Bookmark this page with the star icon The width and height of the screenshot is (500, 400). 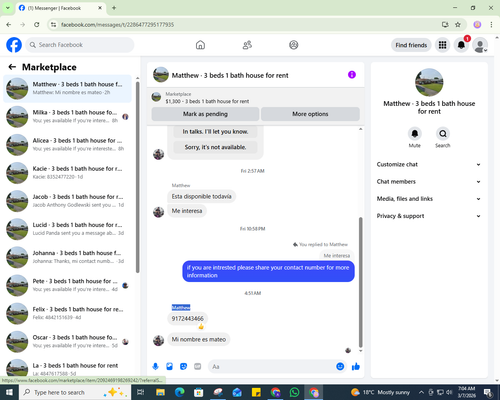(x=458, y=24)
